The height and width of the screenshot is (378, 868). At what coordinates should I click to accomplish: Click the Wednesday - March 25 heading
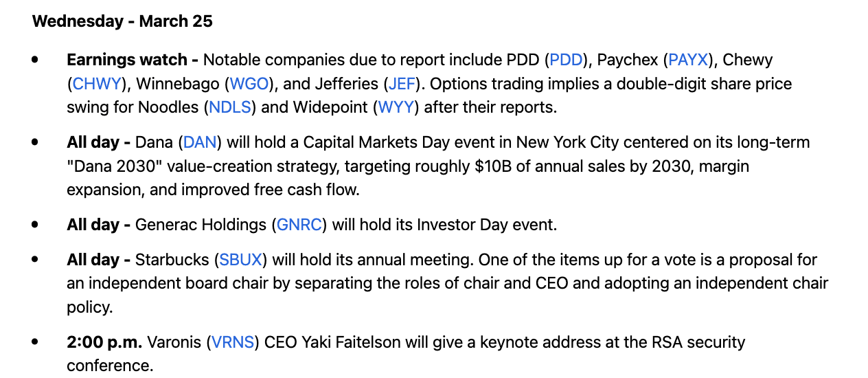pyautogui.click(x=122, y=21)
